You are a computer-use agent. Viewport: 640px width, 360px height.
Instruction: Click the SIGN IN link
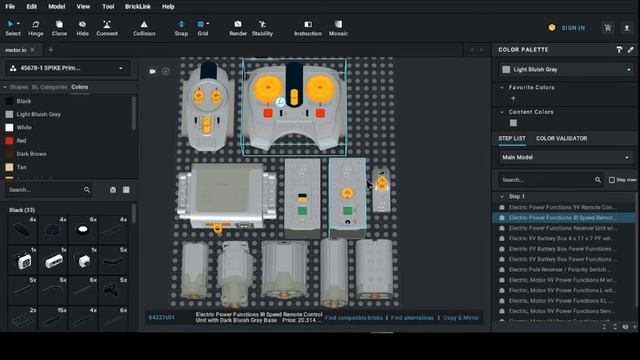(x=573, y=28)
